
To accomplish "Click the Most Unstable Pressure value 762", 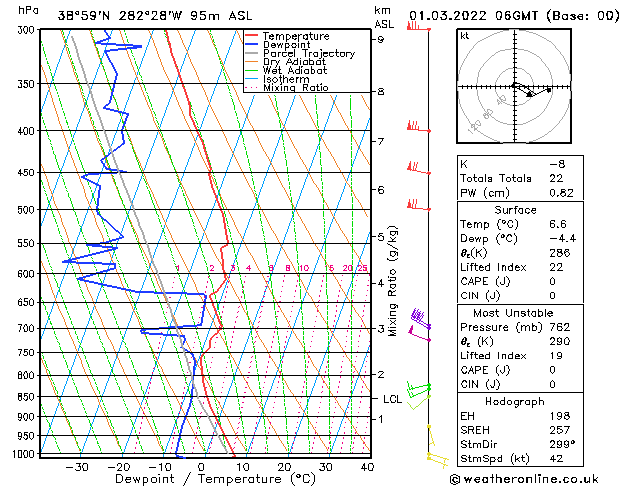I will 560,327.
